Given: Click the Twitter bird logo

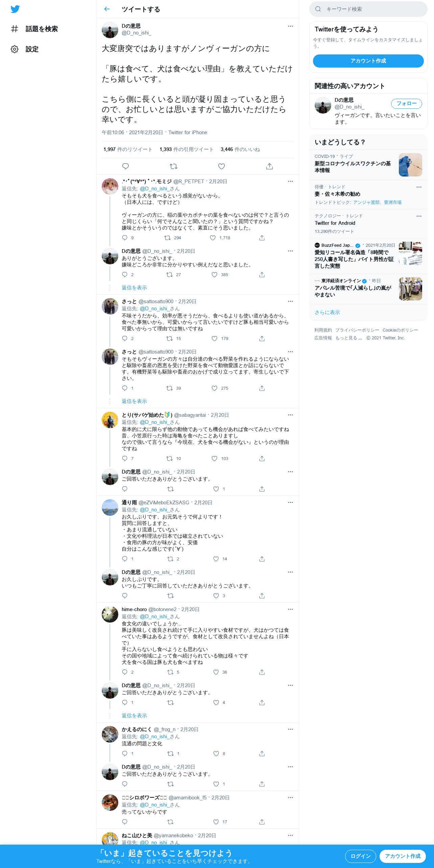Looking at the screenshot, I should coord(15,9).
